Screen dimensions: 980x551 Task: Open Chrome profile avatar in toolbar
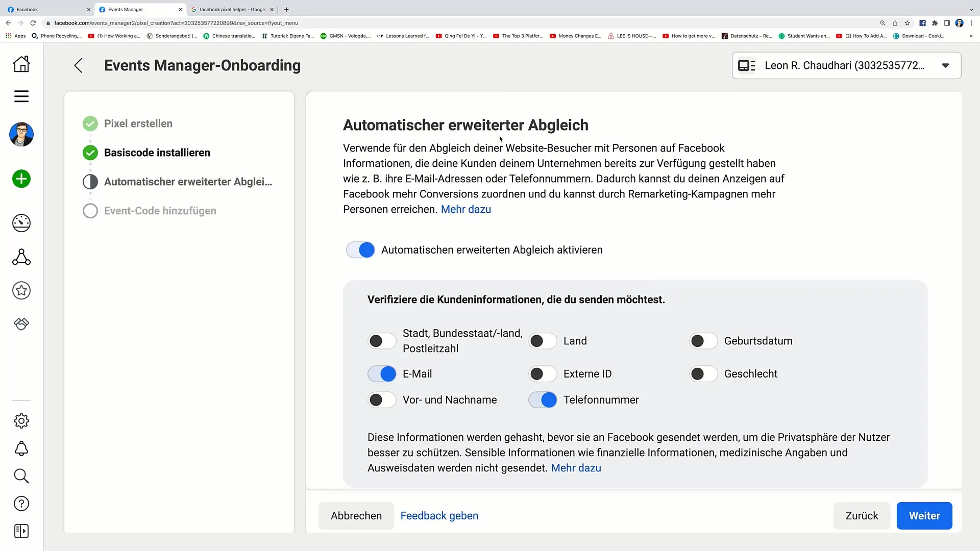coord(959,23)
